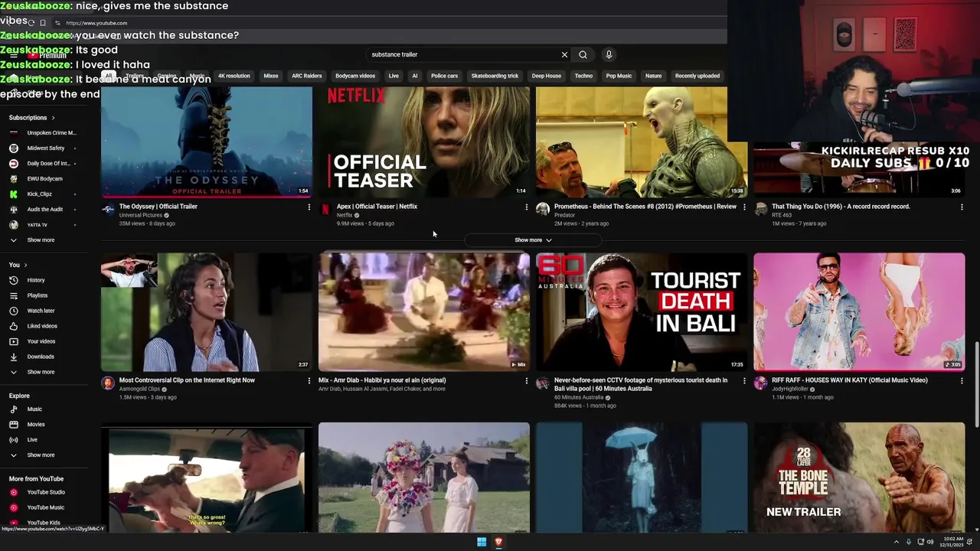The width and height of the screenshot is (980, 551).
Task: Select the ARC Raiders filter chip
Action: coord(307,76)
